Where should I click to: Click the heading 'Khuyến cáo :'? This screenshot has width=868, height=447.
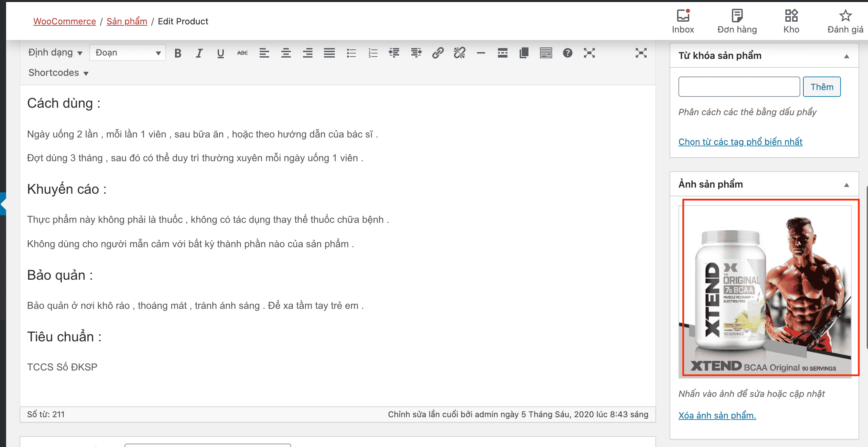point(67,189)
